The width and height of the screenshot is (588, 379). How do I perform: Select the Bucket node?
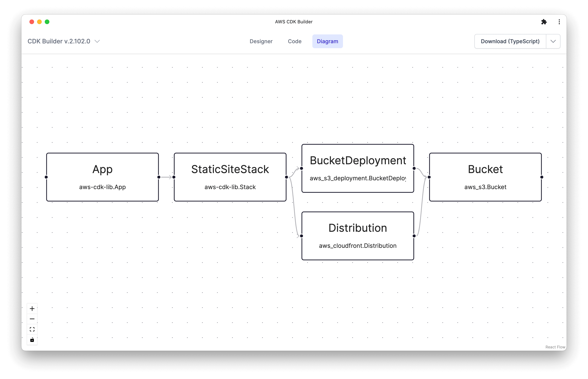click(x=485, y=177)
